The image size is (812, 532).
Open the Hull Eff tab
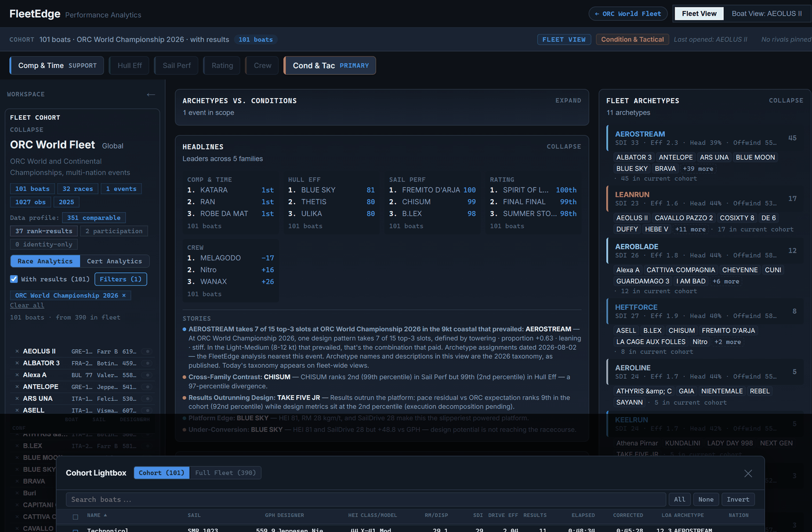pyautogui.click(x=129, y=66)
